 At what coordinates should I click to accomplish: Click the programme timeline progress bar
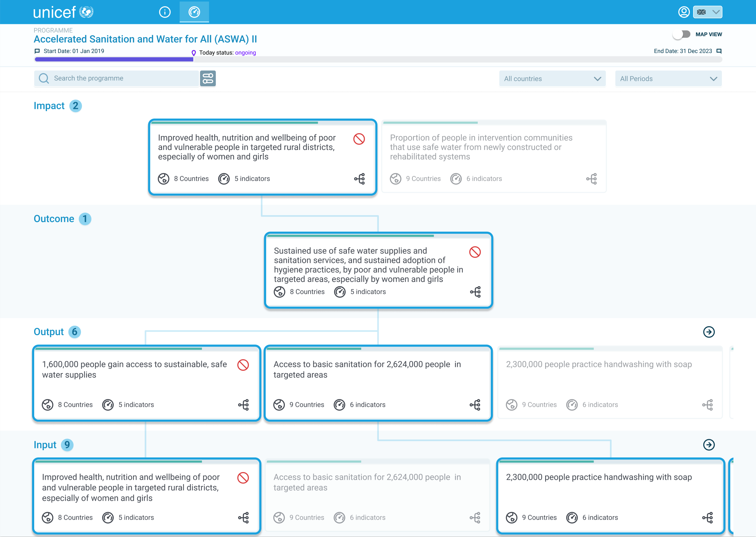pos(378,60)
